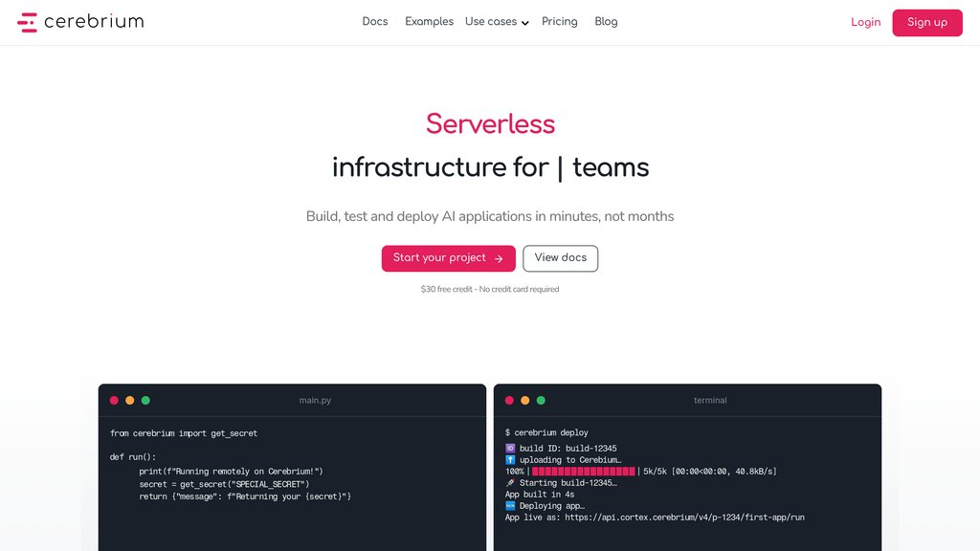
Task: Click the cerebrium wordmark text
Action: coord(94,22)
